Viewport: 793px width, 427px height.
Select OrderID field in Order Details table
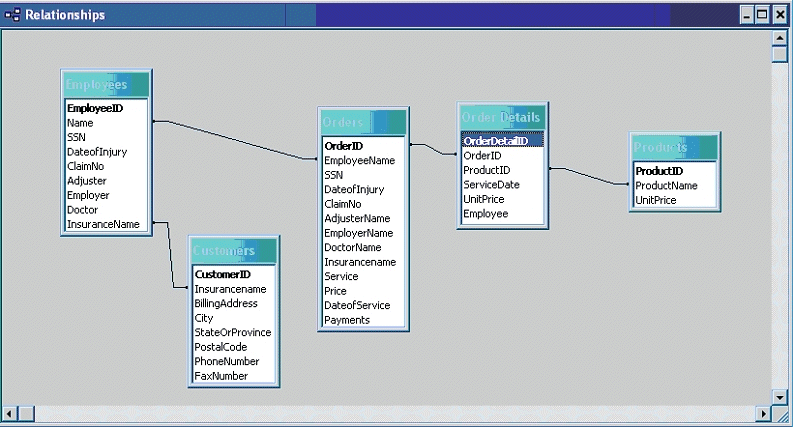point(503,156)
